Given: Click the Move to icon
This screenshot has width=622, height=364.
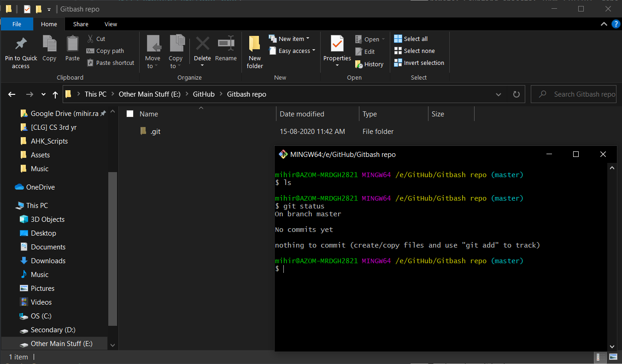Looking at the screenshot, I should pos(153,44).
